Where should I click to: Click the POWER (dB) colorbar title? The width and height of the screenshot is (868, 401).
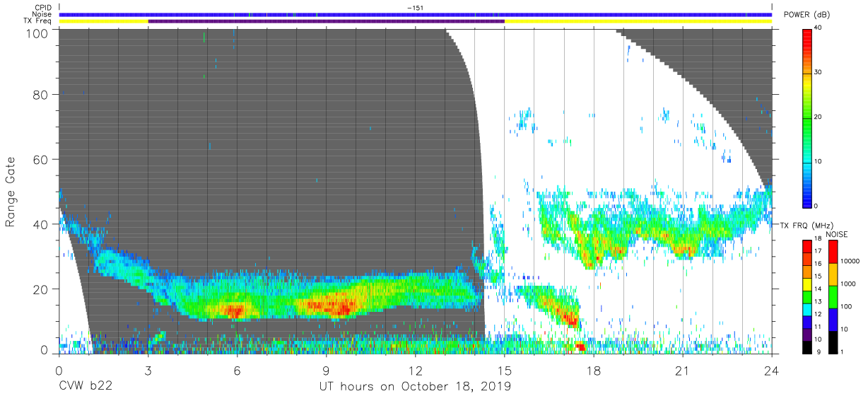807,15
